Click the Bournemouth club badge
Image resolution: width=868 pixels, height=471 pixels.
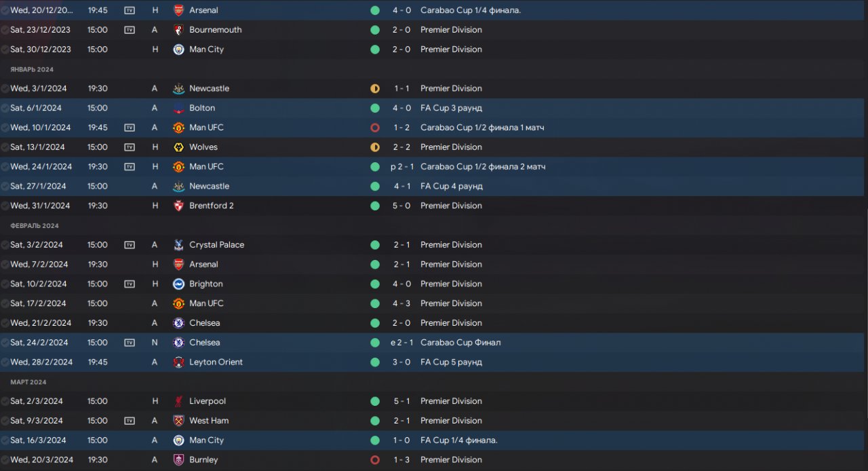pos(178,30)
